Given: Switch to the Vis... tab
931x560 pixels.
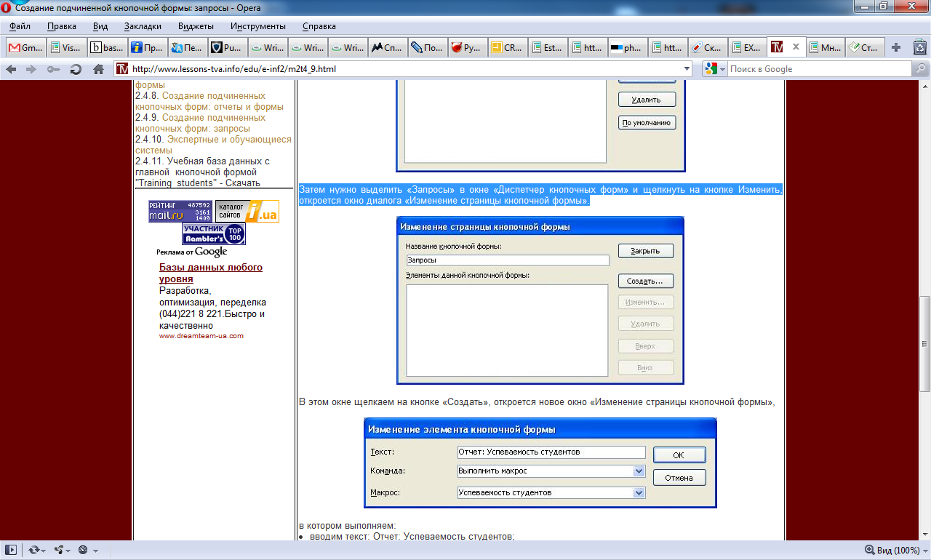Looking at the screenshot, I should click(66, 48).
